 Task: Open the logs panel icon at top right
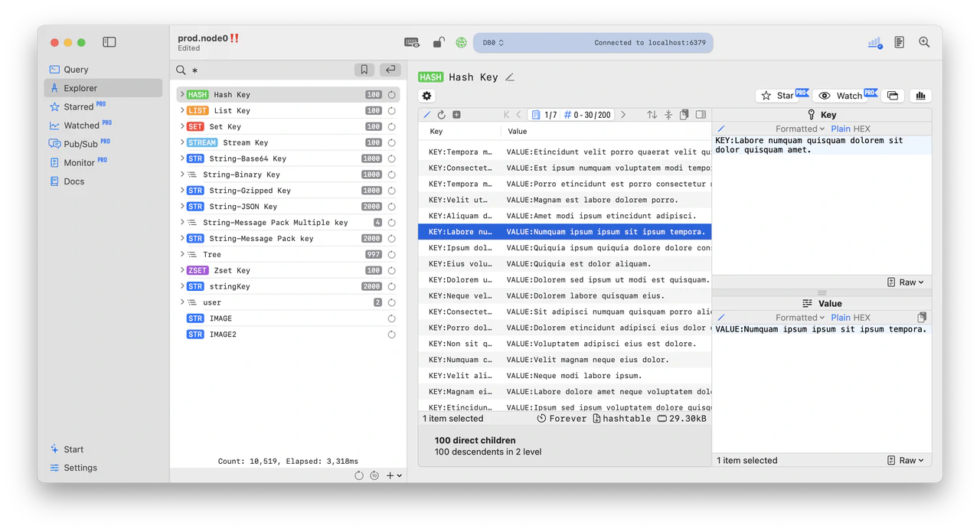point(899,42)
